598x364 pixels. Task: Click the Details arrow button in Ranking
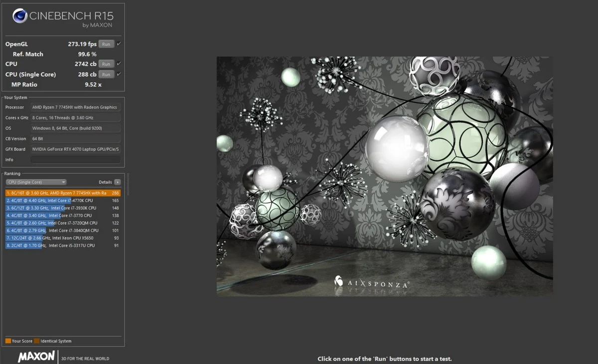(118, 182)
